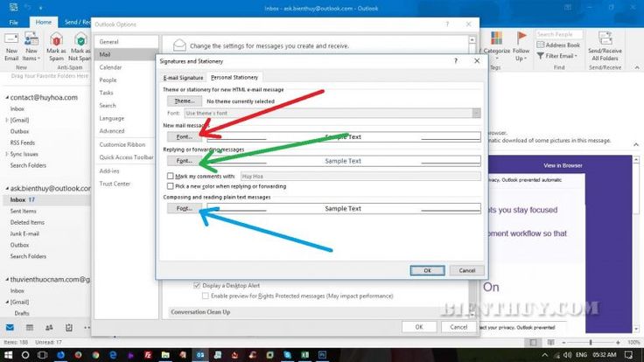Screen dimensions: 644x362
Task: Open the FileZilla icon on taskbar
Action: click(148, 355)
